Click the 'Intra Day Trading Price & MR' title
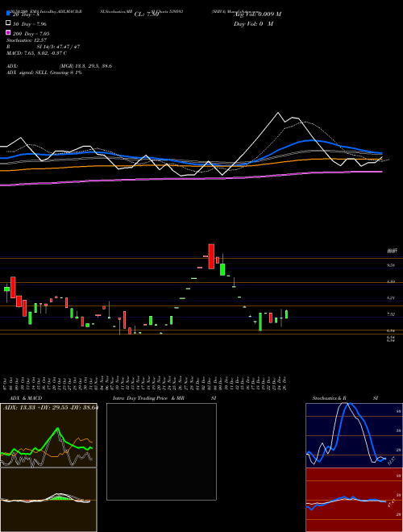The width and height of the screenshot is (403, 532). click(148, 398)
